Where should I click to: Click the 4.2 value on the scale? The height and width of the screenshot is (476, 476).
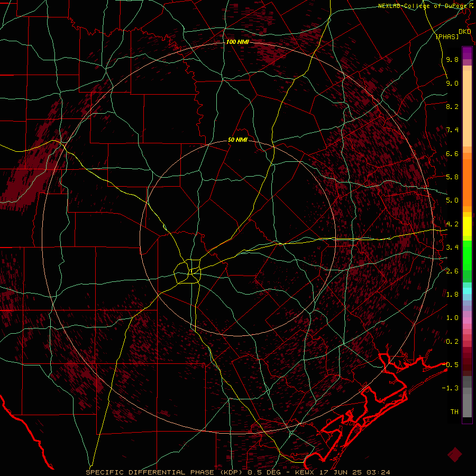pos(452,224)
